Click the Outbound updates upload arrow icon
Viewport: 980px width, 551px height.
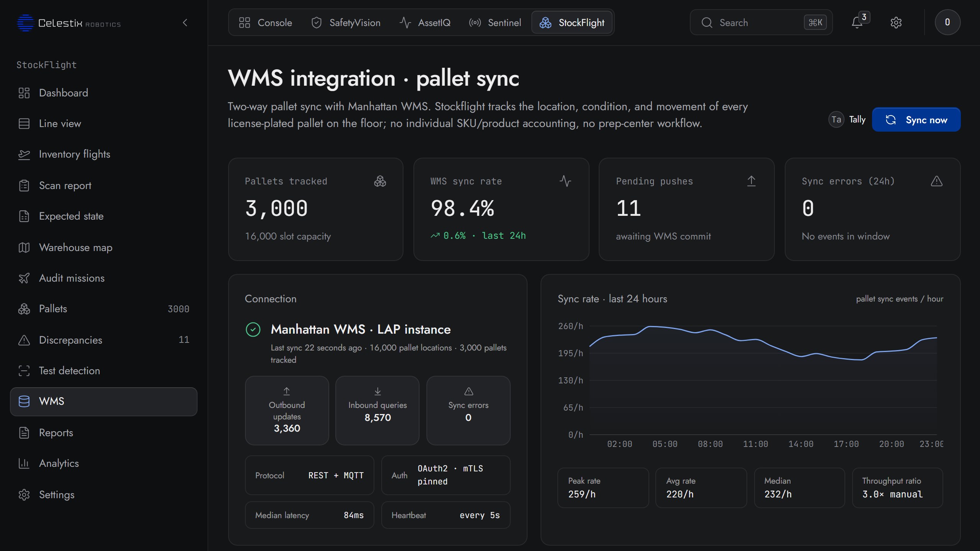[x=287, y=391]
